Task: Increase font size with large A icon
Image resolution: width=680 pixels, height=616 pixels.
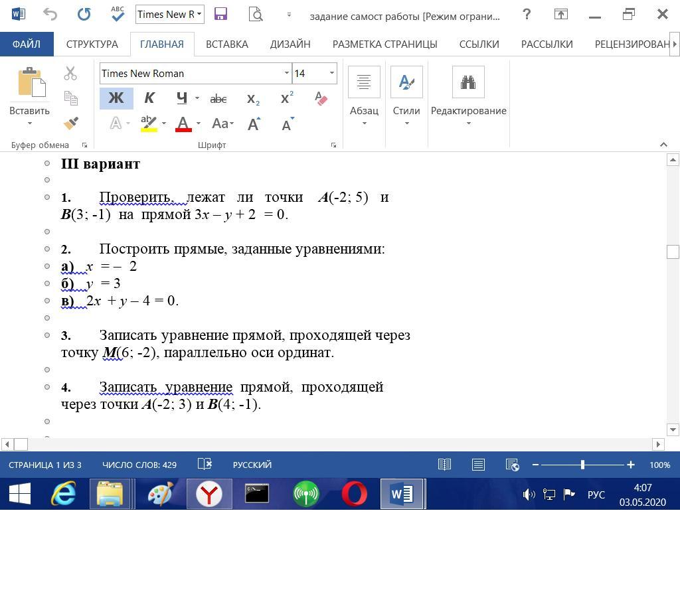Action: tap(254, 124)
